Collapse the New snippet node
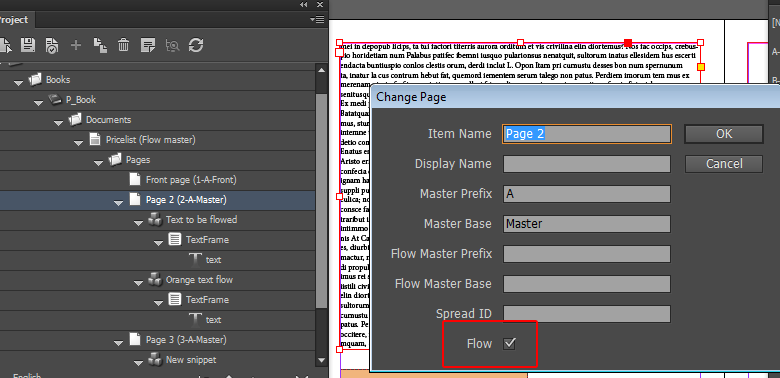Screen dimensions: 780x378 138,363
